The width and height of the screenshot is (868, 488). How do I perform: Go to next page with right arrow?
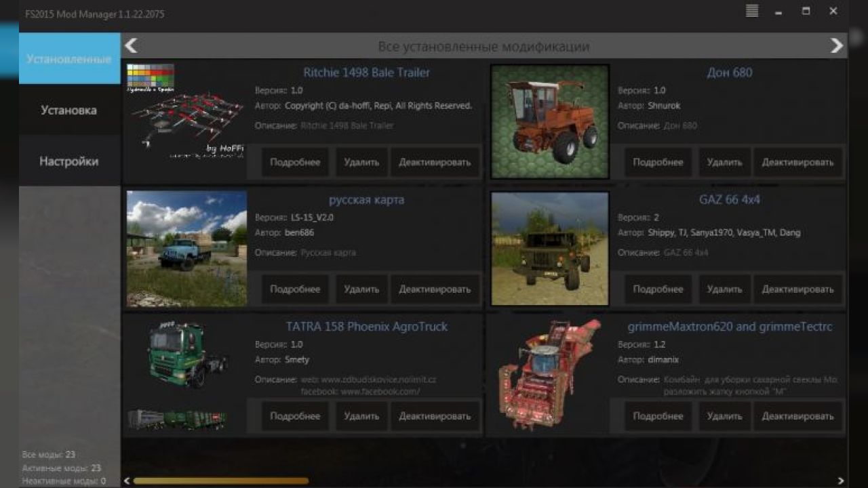point(837,45)
